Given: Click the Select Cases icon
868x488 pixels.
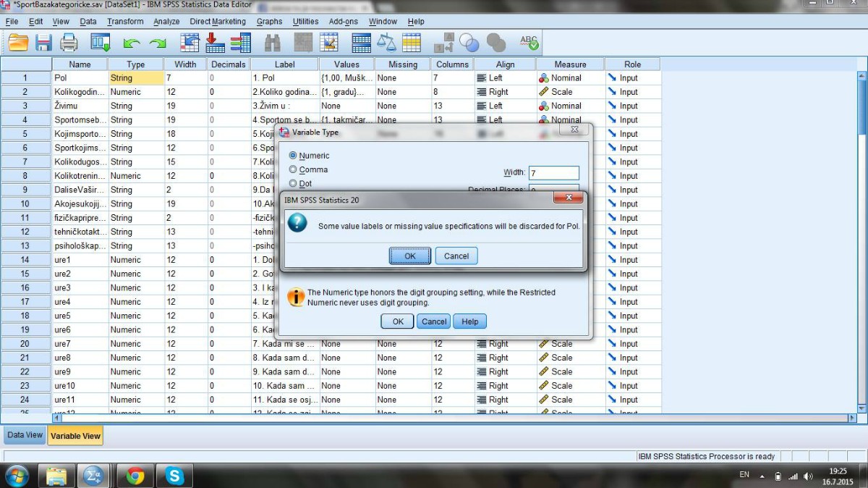Looking at the screenshot, I should click(412, 43).
